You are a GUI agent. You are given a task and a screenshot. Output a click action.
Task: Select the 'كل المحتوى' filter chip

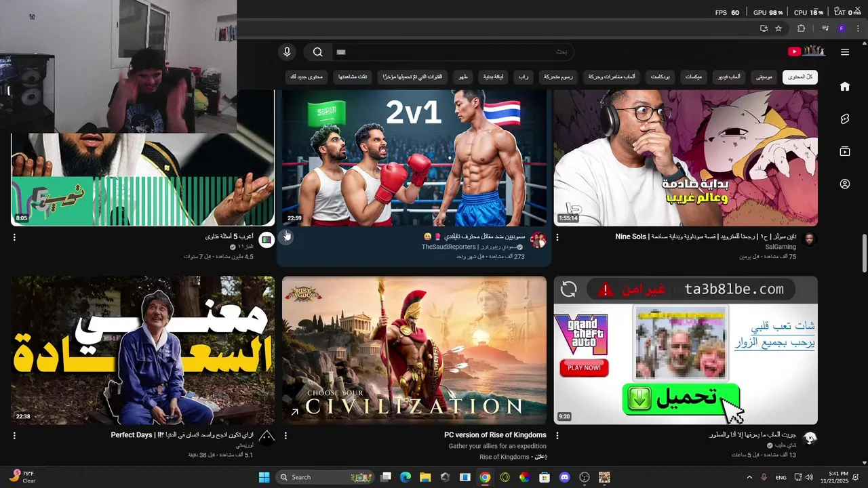coord(800,77)
